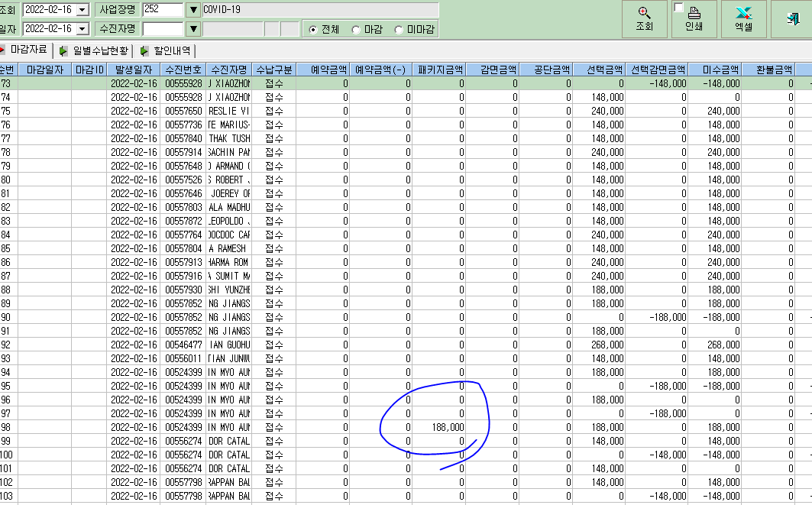This screenshot has height=505, width=812.
Task: Click into the 수진자명 input field
Action: point(163,29)
